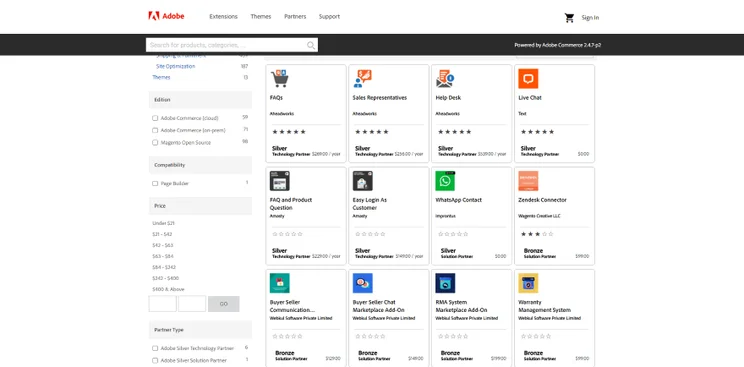This screenshot has height=367, width=744.
Task: Check the Adobe Commerce (on-prem) checkbox
Action: [155, 130]
